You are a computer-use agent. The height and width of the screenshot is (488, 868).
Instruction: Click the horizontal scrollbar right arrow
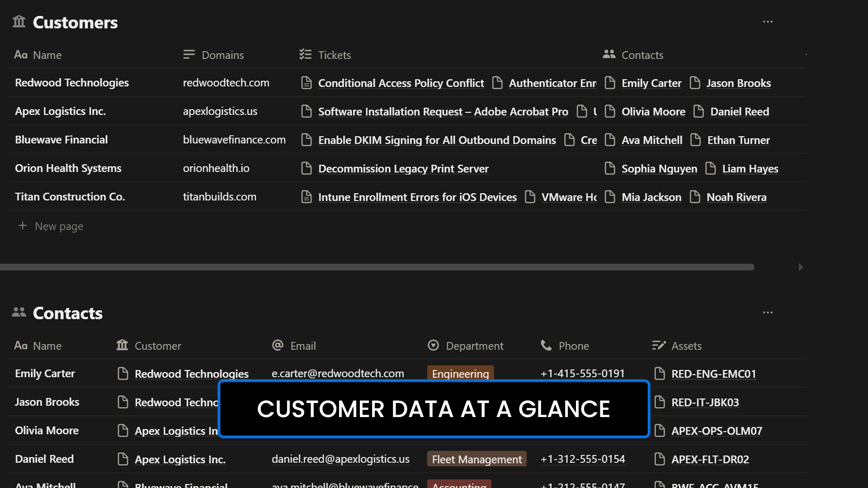click(x=801, y=267)
